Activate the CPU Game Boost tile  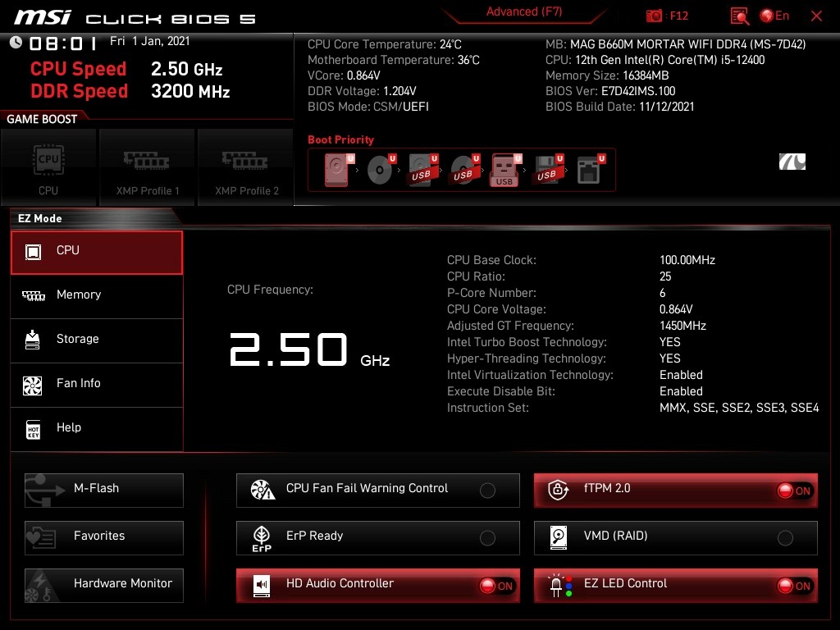(48, 167)
